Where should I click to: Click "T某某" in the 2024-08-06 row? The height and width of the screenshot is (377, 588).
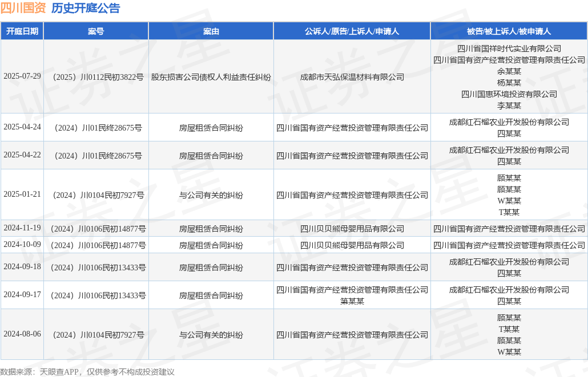[x=509, y=329]
